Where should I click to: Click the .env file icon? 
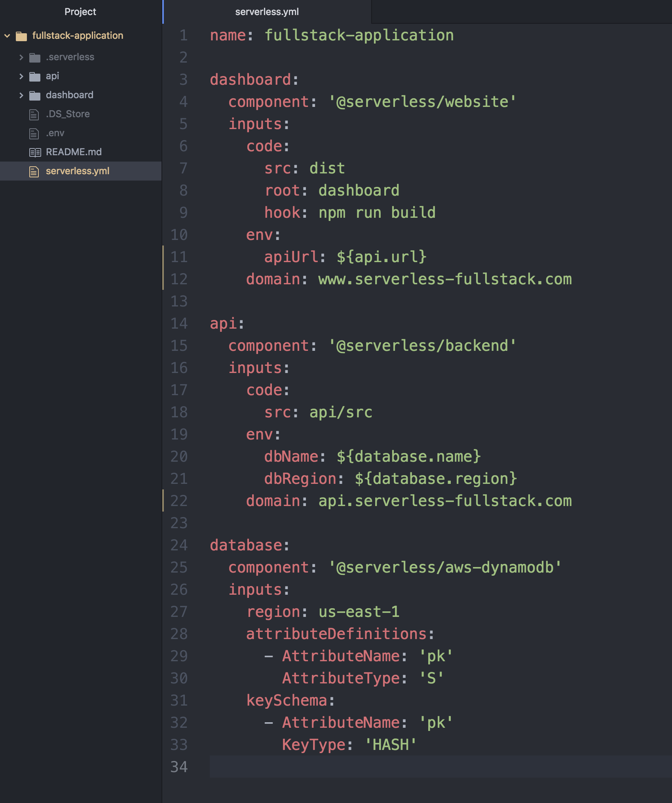34,133
